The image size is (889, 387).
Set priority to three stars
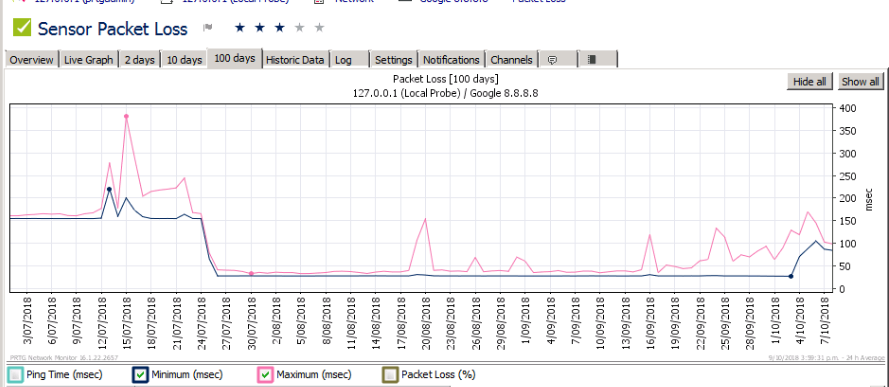coord(280,27)
